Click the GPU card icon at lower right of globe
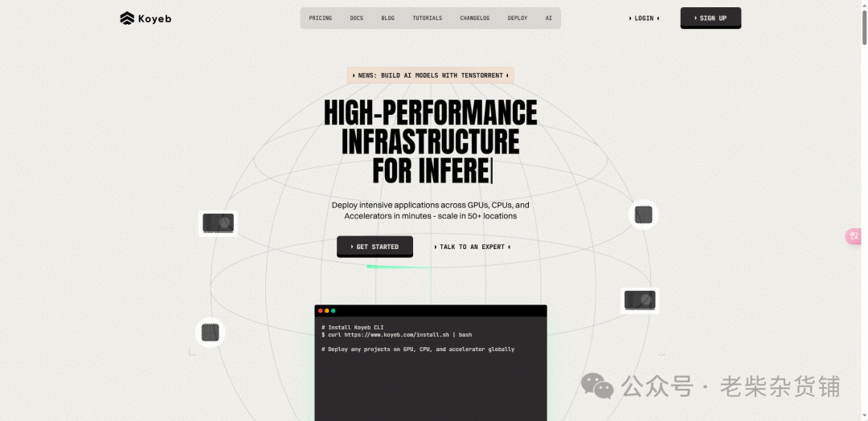The width and height of the screenshot is (868, 421). tap(640, 300)
